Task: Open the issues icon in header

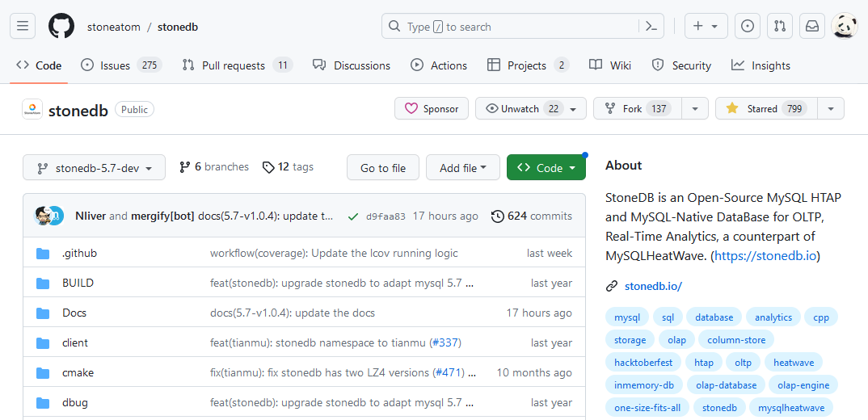Action: [x=748, y=26]
